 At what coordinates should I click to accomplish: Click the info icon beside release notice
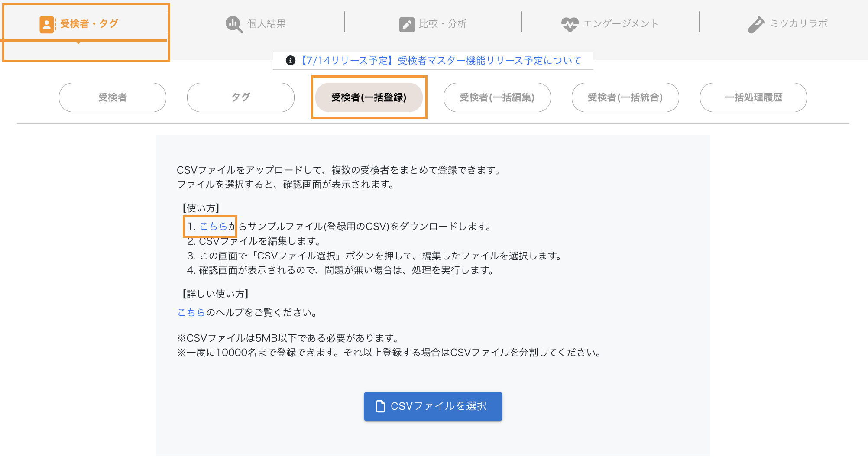[x=291, y=61]
